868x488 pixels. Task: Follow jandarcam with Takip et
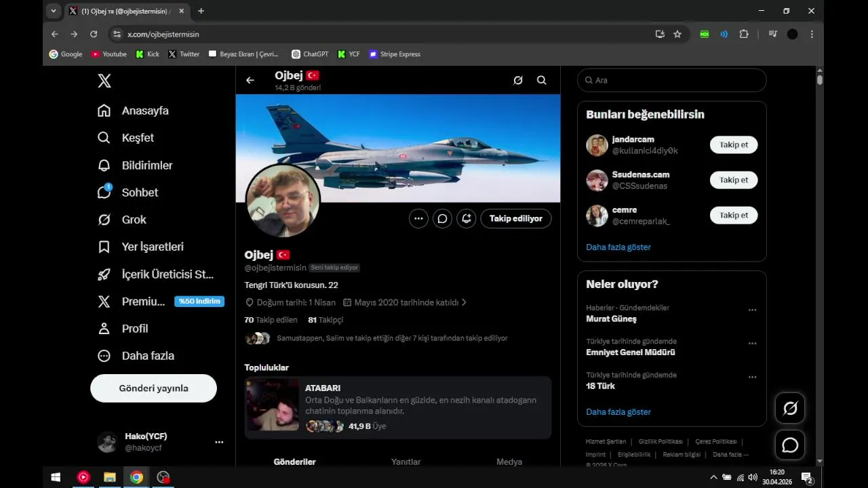pyautogui.click(x=734, y=145)
